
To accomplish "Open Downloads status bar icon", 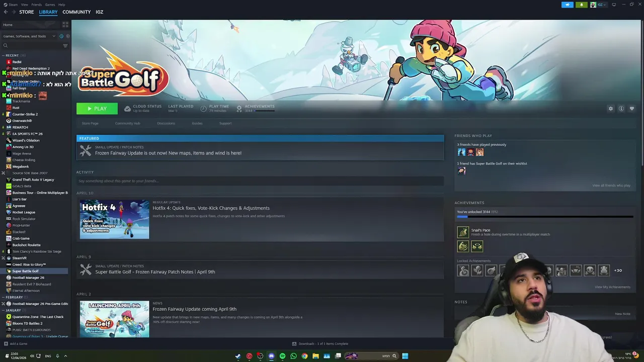I will pos(294,344).
